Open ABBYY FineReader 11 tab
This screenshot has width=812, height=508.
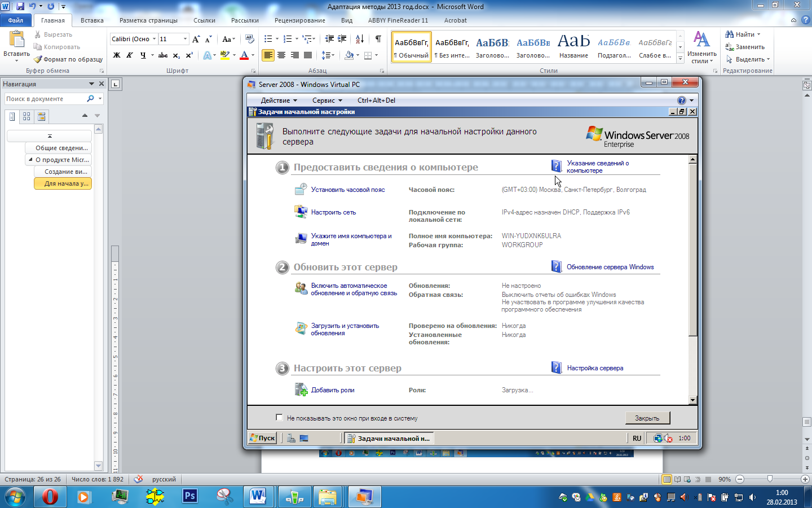click(398, 20)
